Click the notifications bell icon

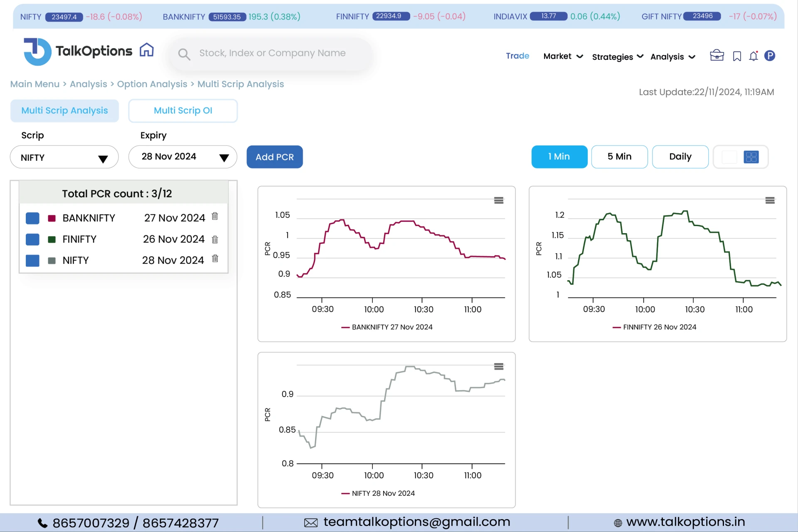point(753,56)
